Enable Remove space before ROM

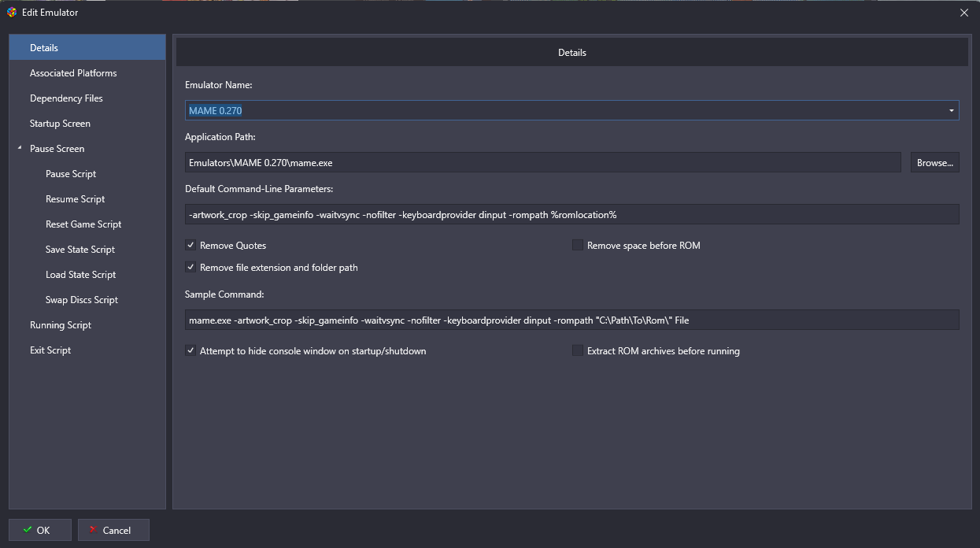(578, 246)
